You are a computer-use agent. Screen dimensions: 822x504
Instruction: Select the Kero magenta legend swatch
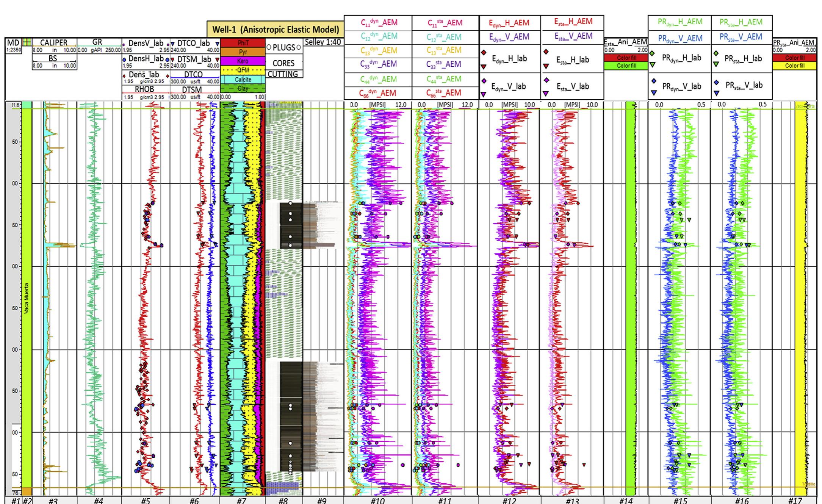pos(243,61)
